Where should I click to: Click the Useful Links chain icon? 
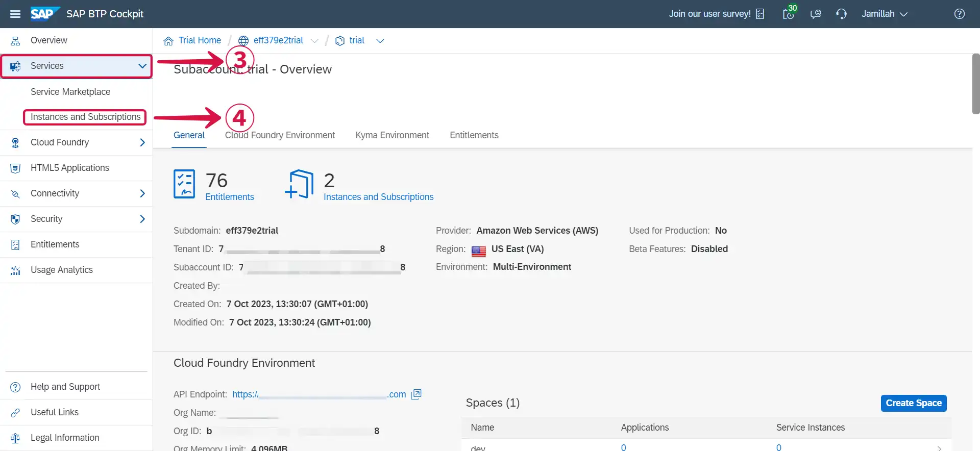15,413
